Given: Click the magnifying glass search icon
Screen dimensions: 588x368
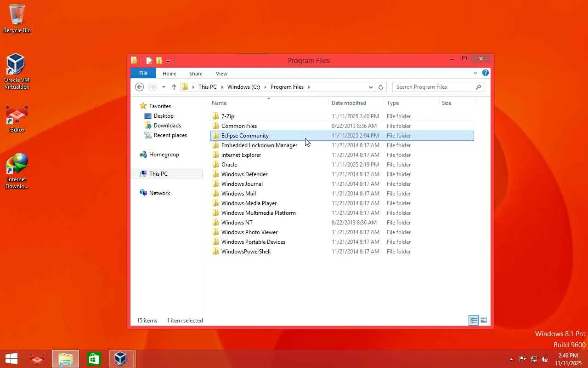Looking at the screenshot, I should (479, 87).
